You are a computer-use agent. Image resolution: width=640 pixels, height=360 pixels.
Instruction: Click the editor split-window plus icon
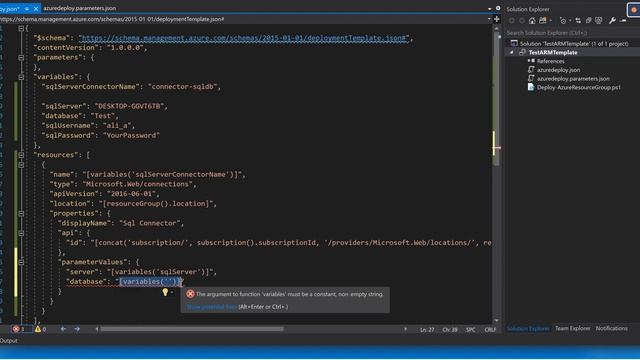click(497, 19)
